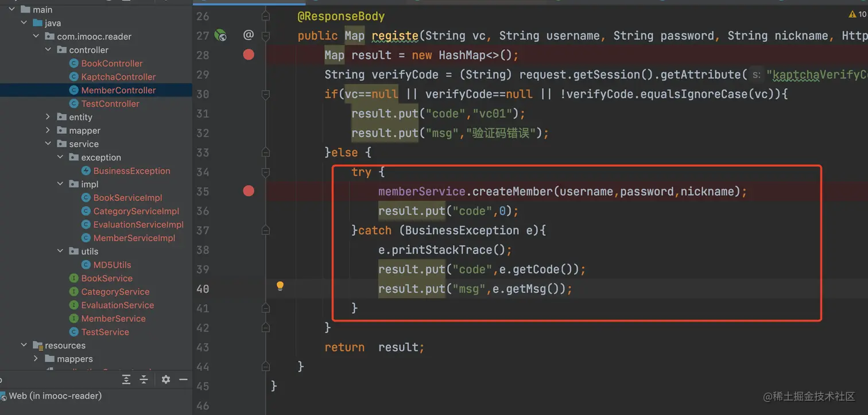The height and width of the screenshot is (415, 868).
Task: Select Web (in imooc-reader) entry
Action: (x=55, y=396)
